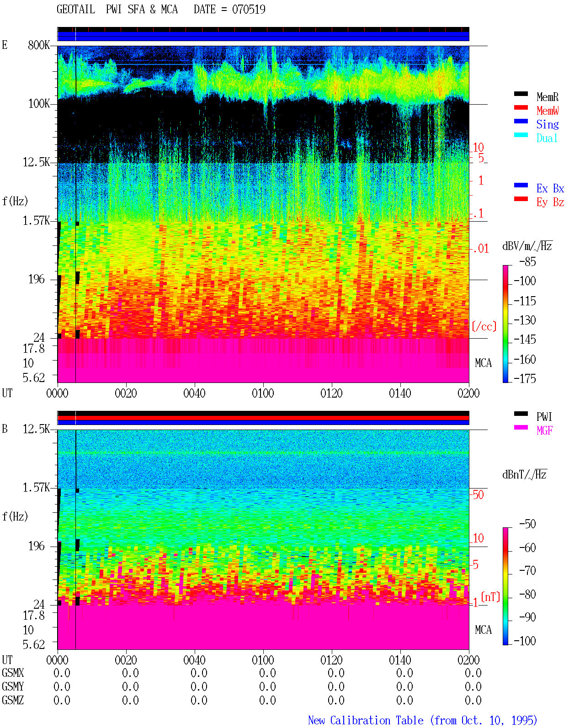Click the blue mode status bar above E panel
Viewport: 585px width, 728px height.
(x=263, y=36)
